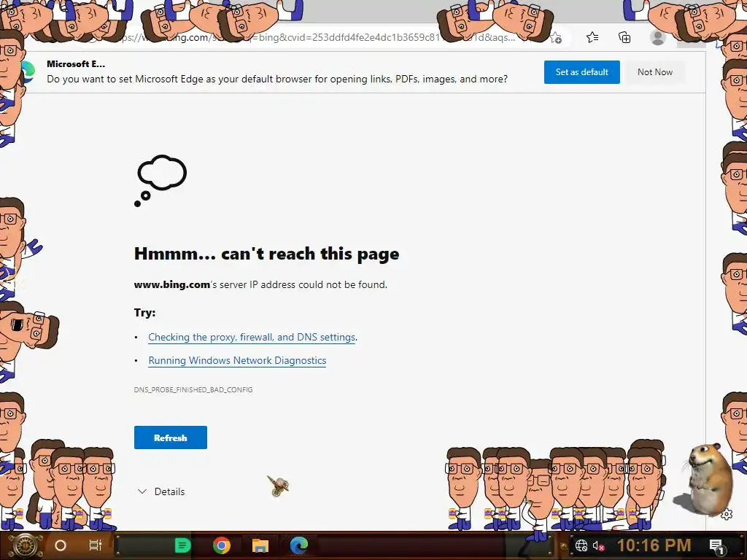The height and width of the screenshot is (560, 747).
Task: Open the Edge profile avatar
Action: click(658, 38)
